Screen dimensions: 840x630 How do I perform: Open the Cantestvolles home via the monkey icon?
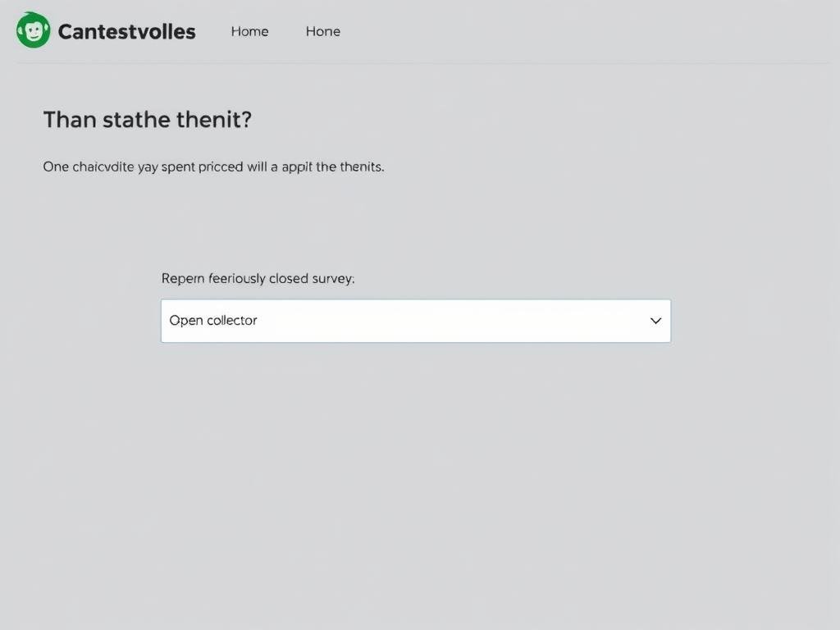(x=33, y=30)
